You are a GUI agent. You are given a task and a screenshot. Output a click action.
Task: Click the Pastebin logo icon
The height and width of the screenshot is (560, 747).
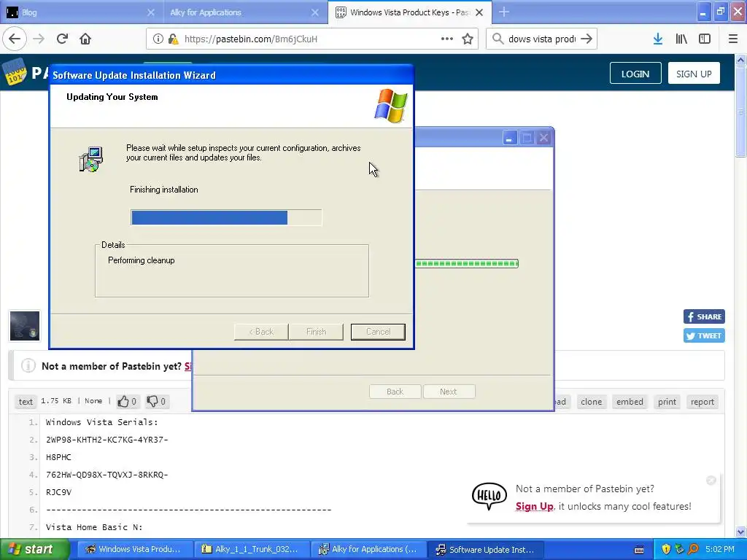coord(15,72)
